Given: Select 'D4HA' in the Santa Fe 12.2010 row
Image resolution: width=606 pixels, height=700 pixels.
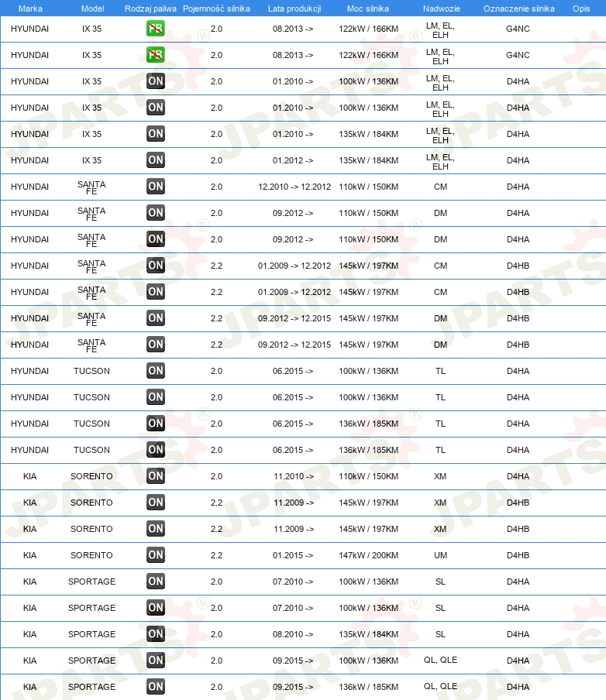Looking at the screenshot, I should pyautogui.click(x=518, y=187).
